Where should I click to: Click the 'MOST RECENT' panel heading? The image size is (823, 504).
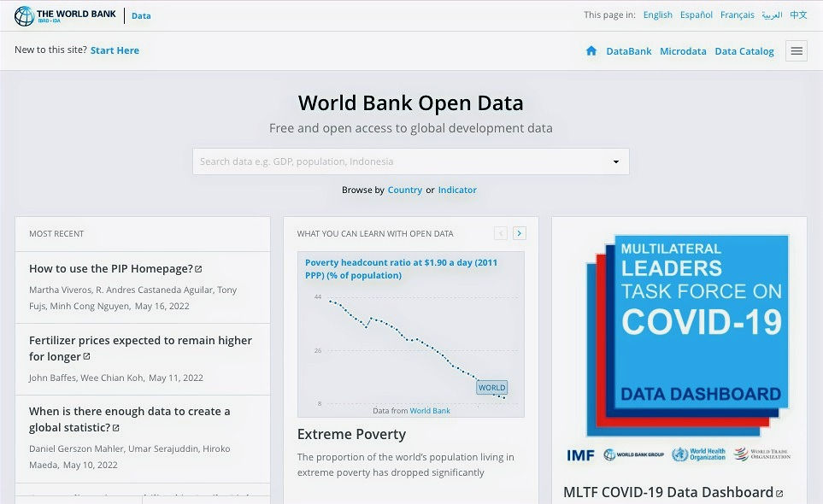(x=56, y=234)
